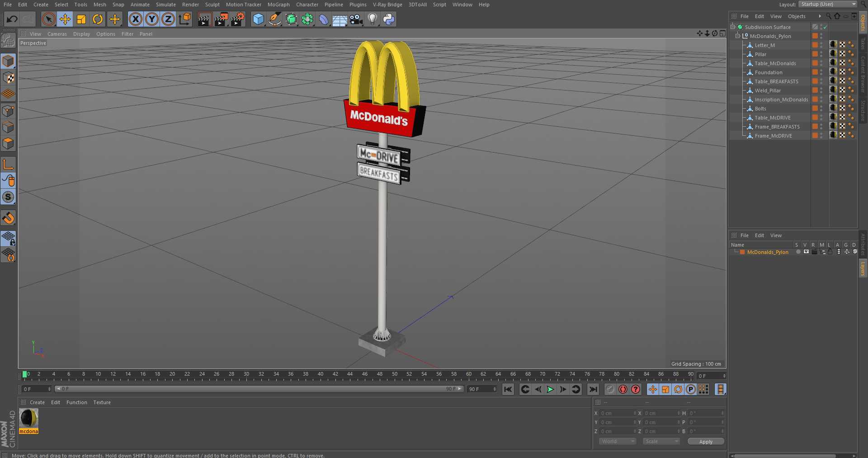Select the Bolts object
Screen dimensions: 868x458
(x=760, y=109)
